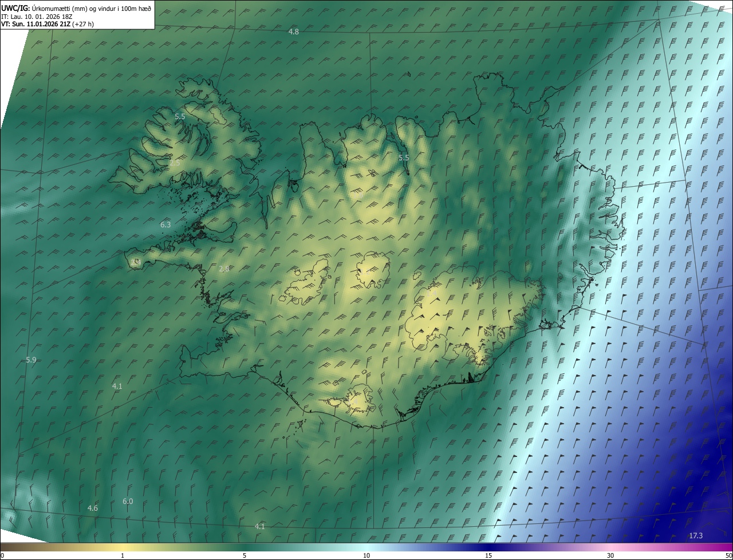Click the "5" tick on color scale
Viewport: 733px width, 560px height.
point(245,555)
